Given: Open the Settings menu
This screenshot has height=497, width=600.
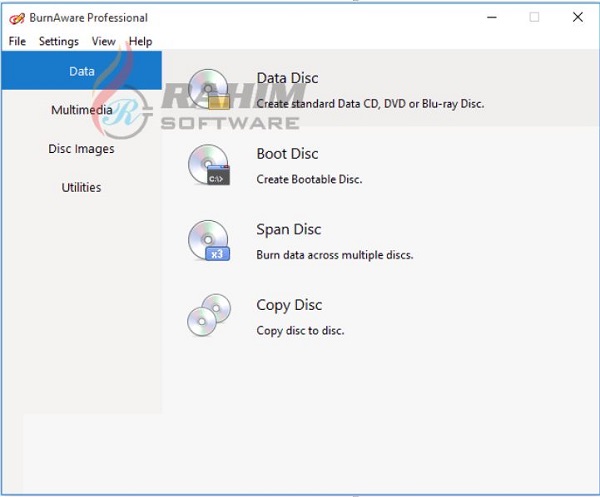Looking at the screenshot, I should coord(59,41).
